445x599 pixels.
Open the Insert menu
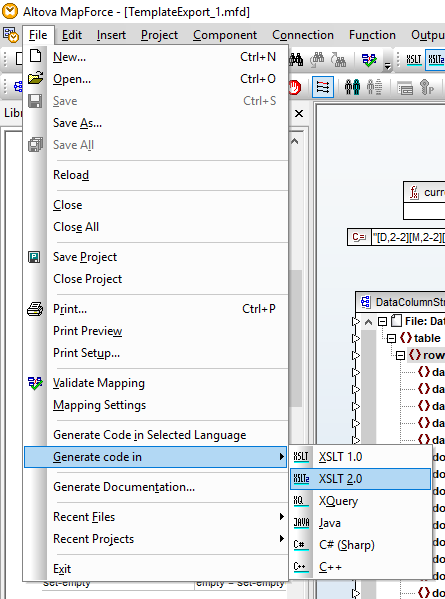[x=111, y=35]
